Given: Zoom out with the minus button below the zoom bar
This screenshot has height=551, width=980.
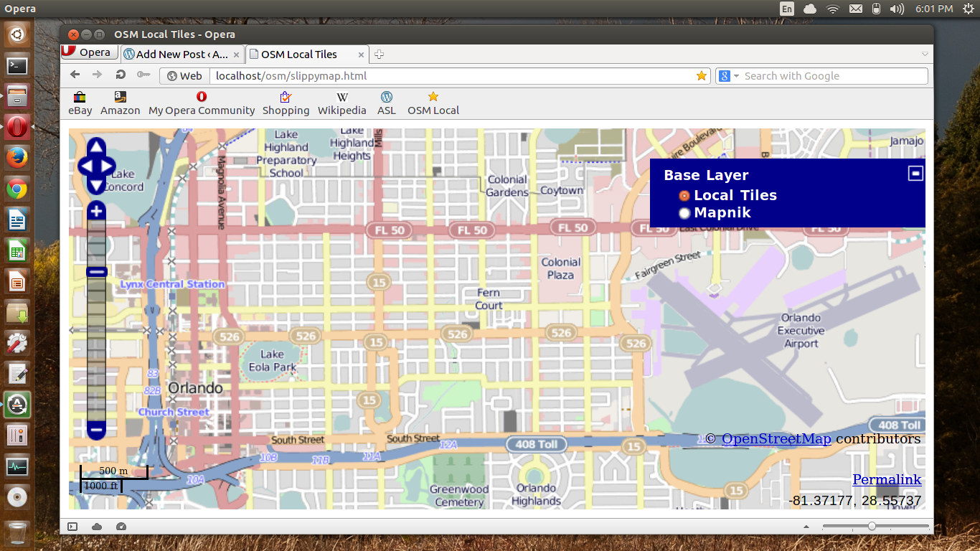Looking at the screenshot, I should [x=97, y=430].
